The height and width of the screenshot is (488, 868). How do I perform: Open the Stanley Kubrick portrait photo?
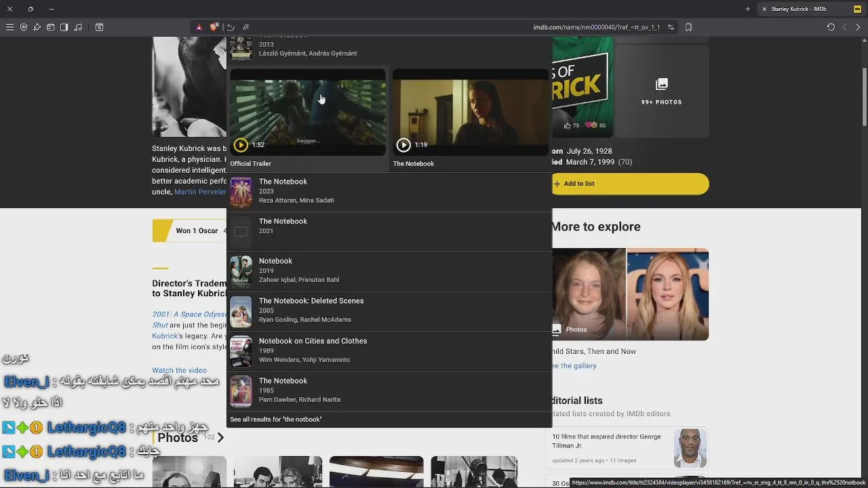[x=189, y=87]
